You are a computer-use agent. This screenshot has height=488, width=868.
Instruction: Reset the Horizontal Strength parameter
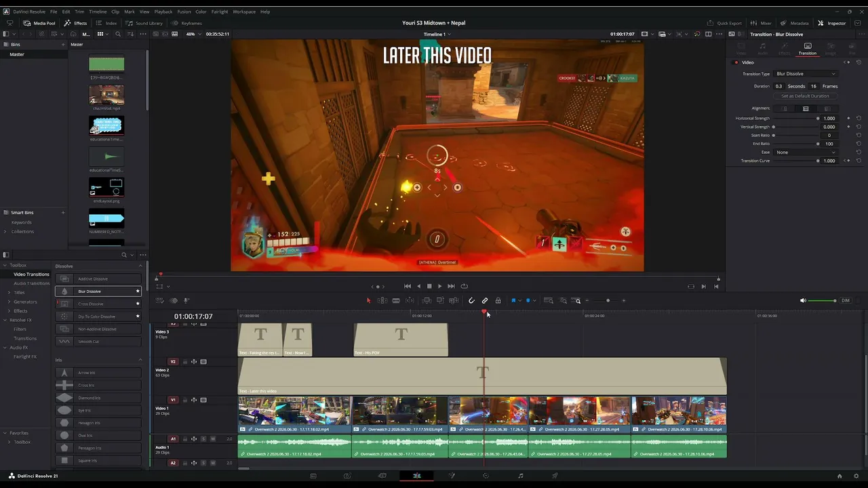point(859,119)
